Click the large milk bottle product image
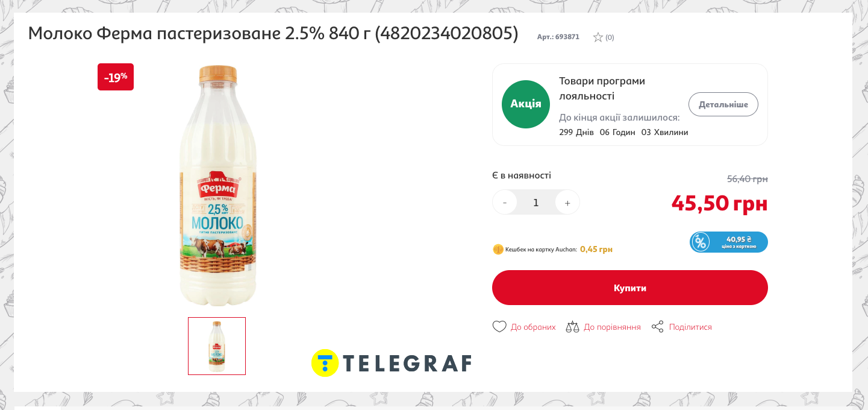 click(x=218, y=186)
